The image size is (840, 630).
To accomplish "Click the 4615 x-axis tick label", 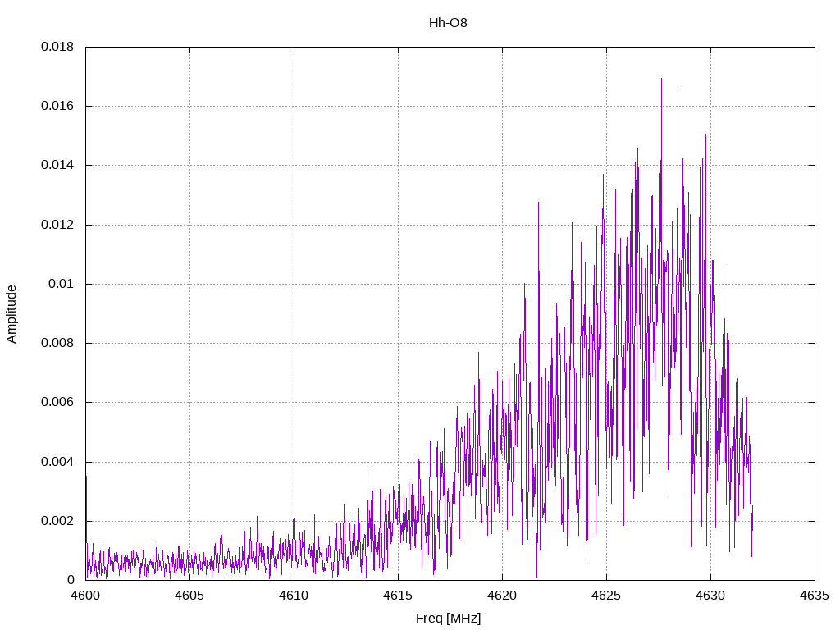I will point(398,596).
